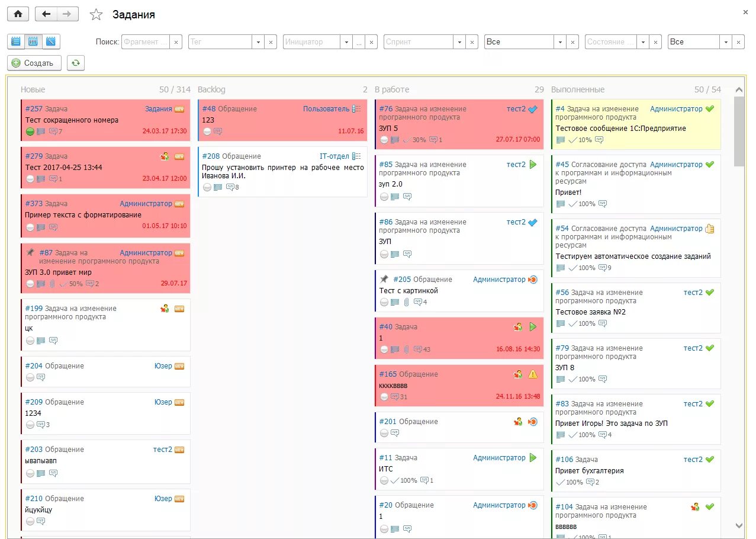The height and width of the screenshot is (539, 756).
Task: Clear the Тег filter
Action: (x=271, y=42)
